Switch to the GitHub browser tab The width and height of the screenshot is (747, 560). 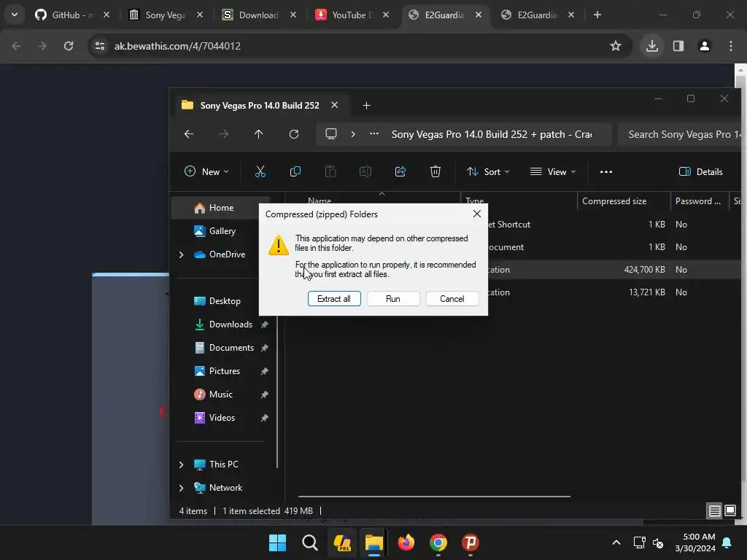click(x=72, y=15)
